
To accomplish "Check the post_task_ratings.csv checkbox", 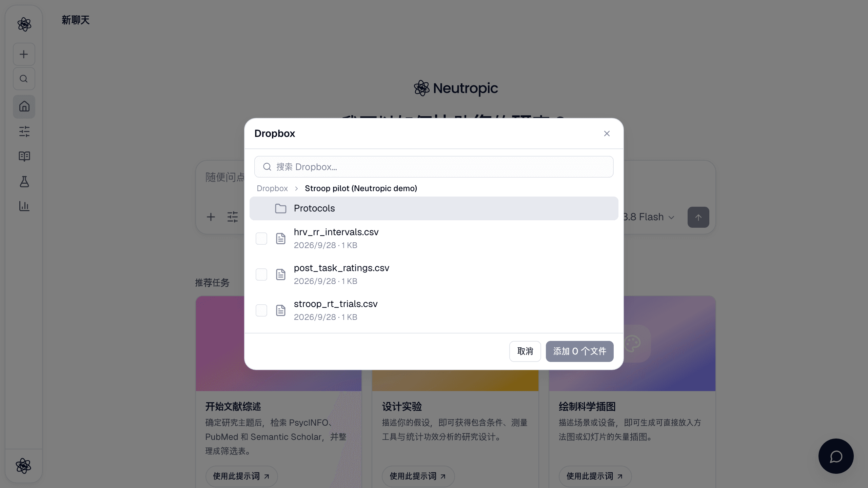I will [261, 274].
